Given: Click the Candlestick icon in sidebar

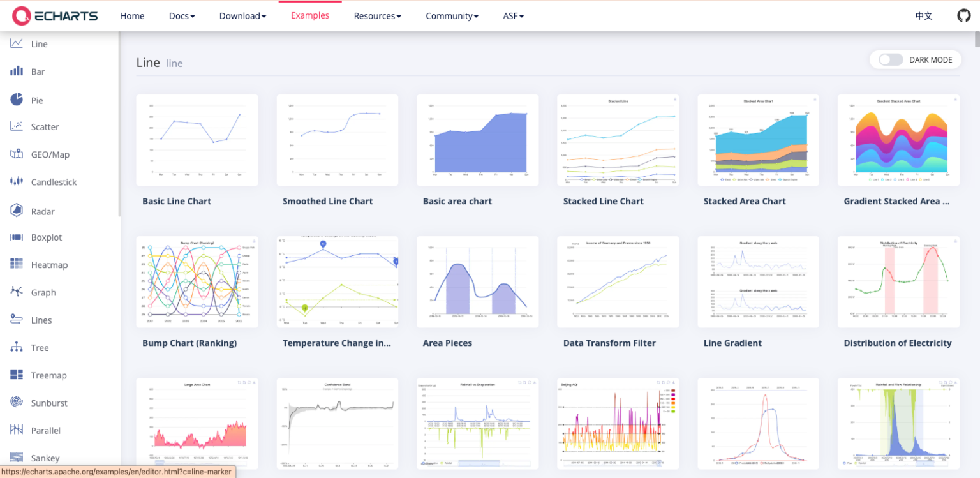Looking at the screenshot, I should [x=17, y=182].
